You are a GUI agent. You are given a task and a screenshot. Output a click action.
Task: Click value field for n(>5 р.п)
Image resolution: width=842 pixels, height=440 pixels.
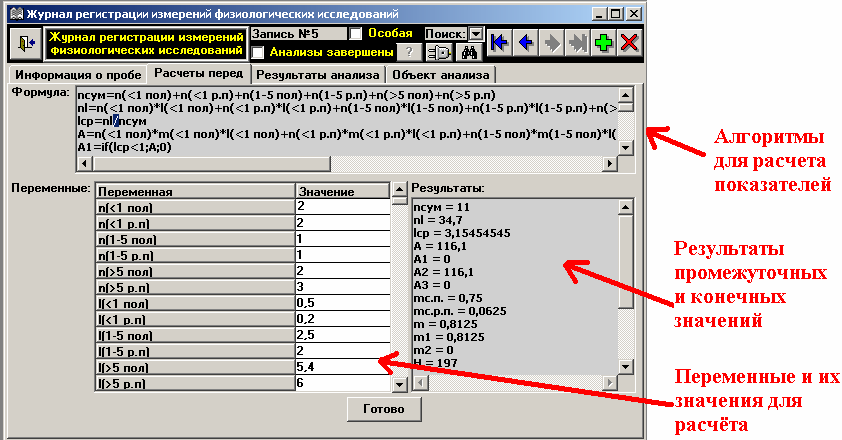(343, 287)
